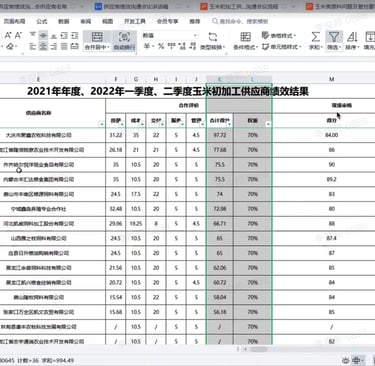Screen dimensions: 375x366
Task: Increase decimal places
Action: click(x=182, y=46)
